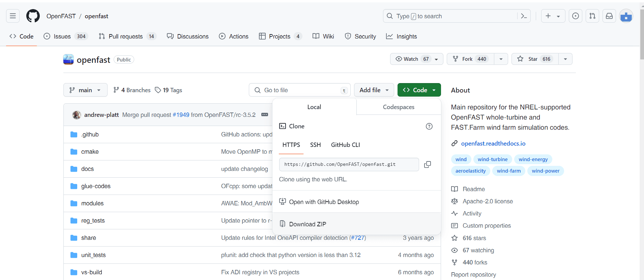This screenshot has height=280, width=644.
Task: Open the user profile avatar menu
Action: 626,16
